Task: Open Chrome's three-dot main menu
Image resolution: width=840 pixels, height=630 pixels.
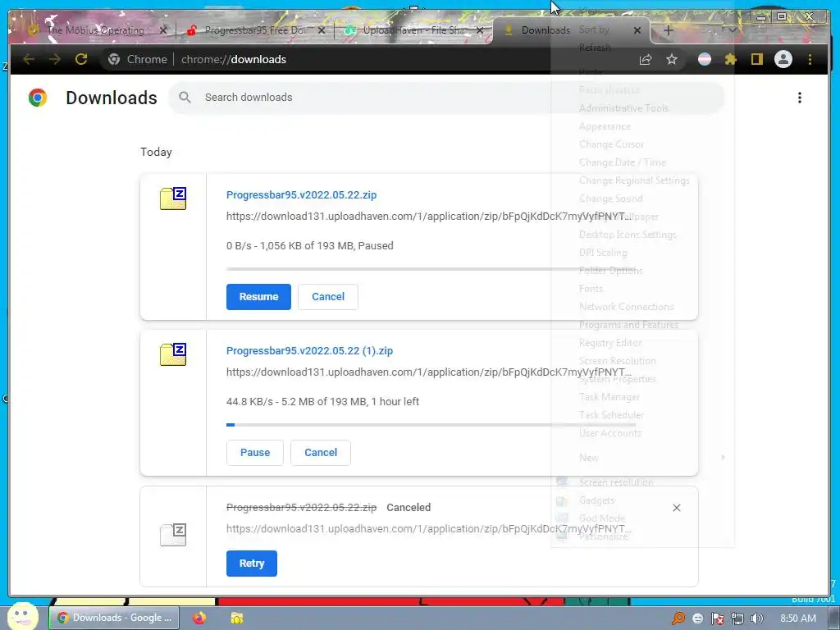Action: 810,59
